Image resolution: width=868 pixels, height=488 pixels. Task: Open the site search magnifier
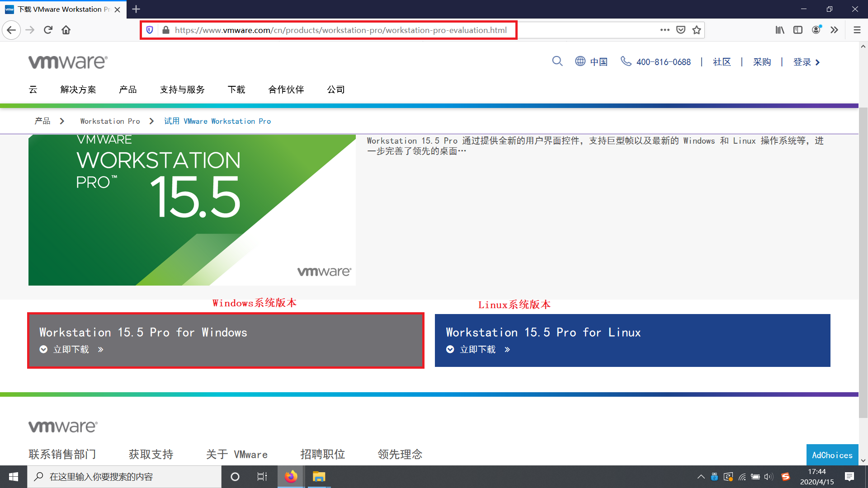point(557,61)
